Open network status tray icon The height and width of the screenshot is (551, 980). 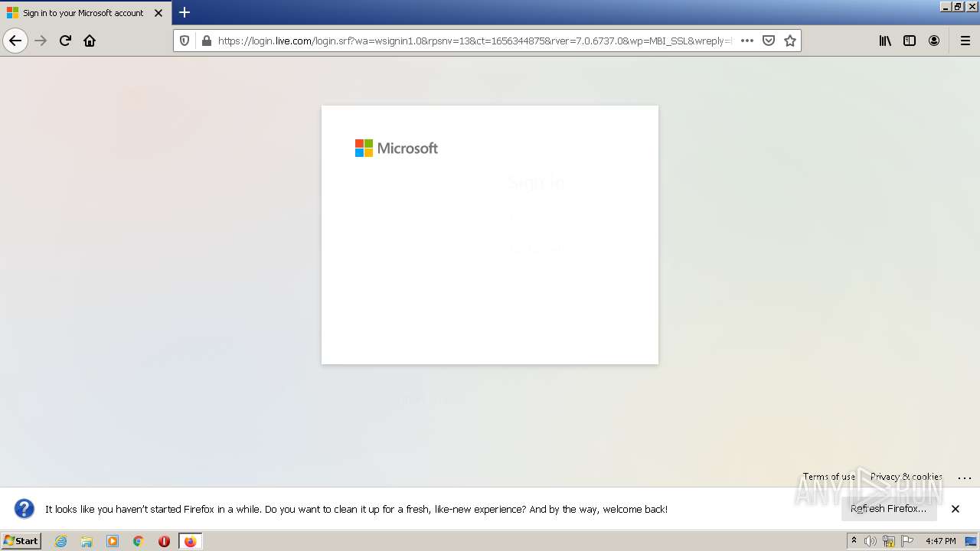(889, 541)
